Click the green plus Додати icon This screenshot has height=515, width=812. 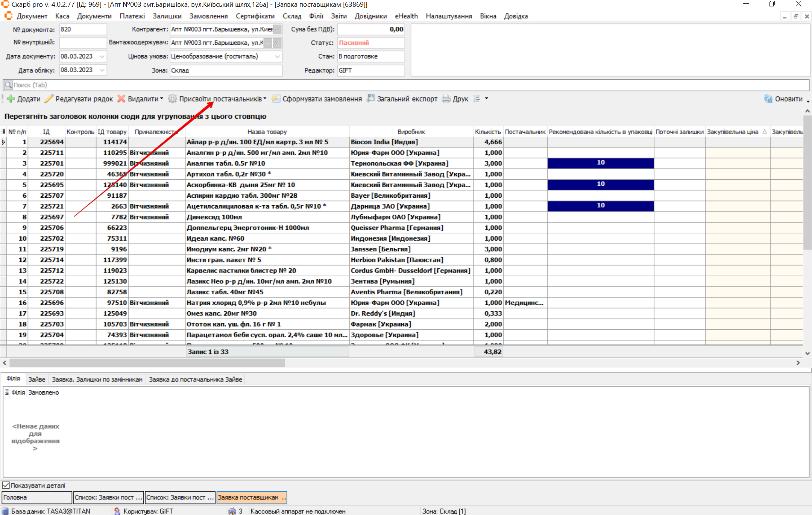pos(11,99)
